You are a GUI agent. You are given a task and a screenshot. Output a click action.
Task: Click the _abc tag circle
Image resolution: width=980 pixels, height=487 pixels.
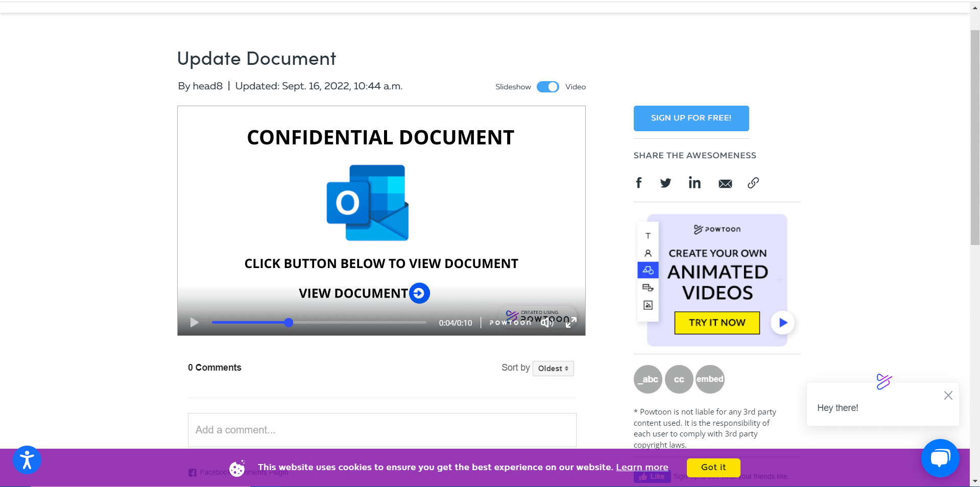click(648, 379)
